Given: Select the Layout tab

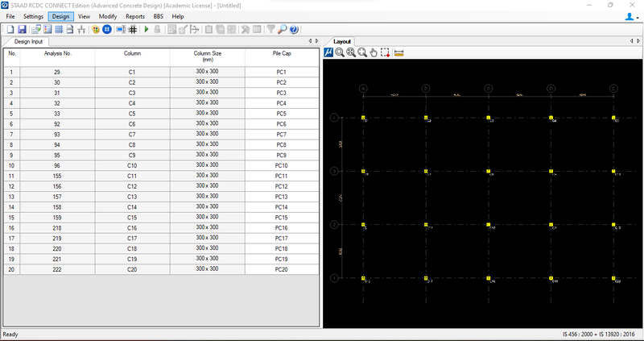Looking at the screenshot, I should point(341,42).
